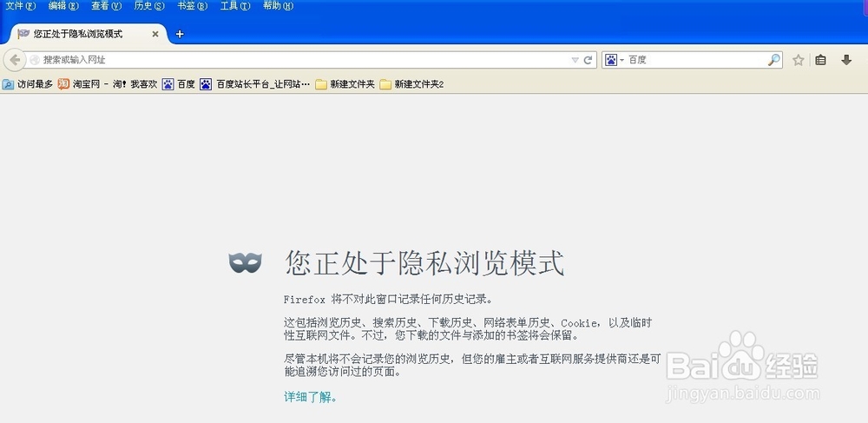Open the 新建文件夹2 bookmark folder
Viewport: 868px width, 423px height.
(x=411, y=84)
